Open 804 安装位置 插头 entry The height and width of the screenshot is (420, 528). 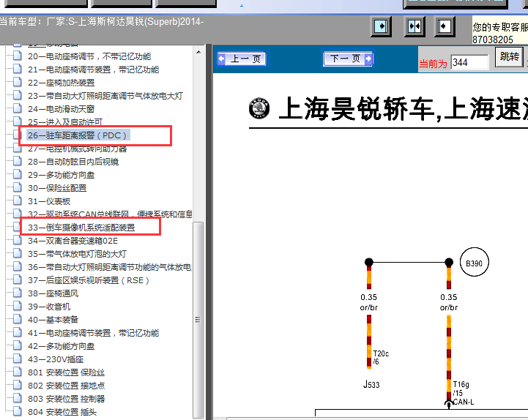click(62, 412)
